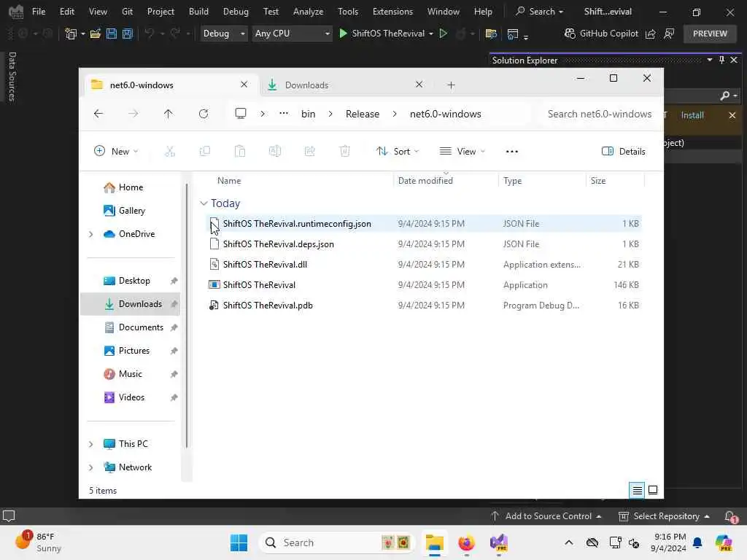Open the GitHub Copilot button
The image size is (747, 560).
pyautogui.click(x=601, y=34)
